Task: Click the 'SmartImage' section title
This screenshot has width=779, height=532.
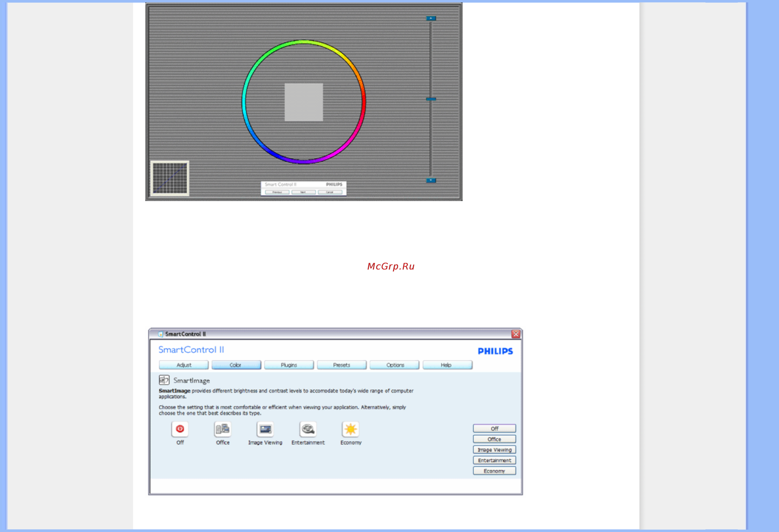Action: [x=191, y=381]
